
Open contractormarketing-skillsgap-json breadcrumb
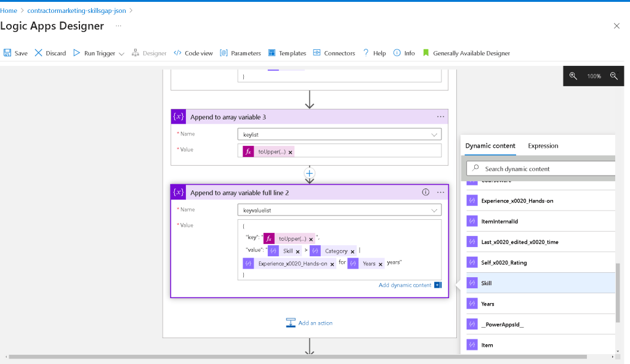pos(76,10)
